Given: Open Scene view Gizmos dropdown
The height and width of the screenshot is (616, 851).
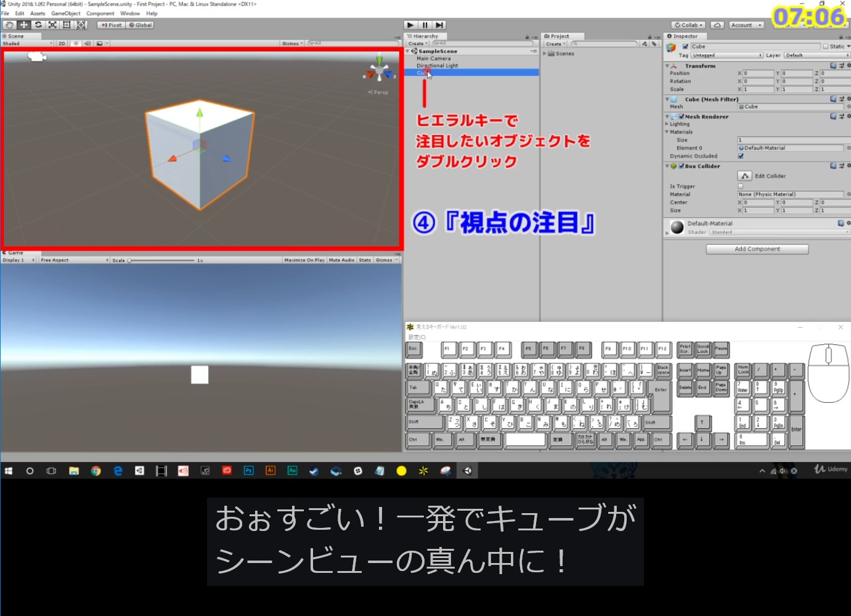Looking at the screenshot, I should tap(293, 44).
